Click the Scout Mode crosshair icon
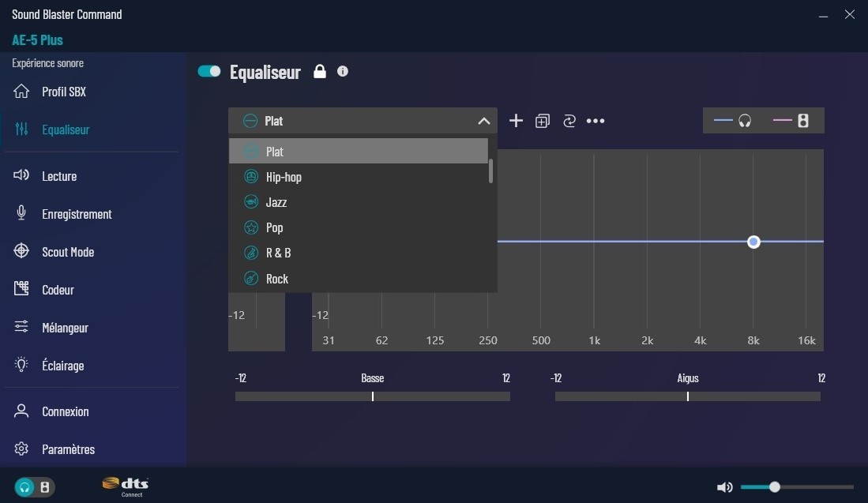This screenshot has width=868, height=503. click(x=21, y=250)
